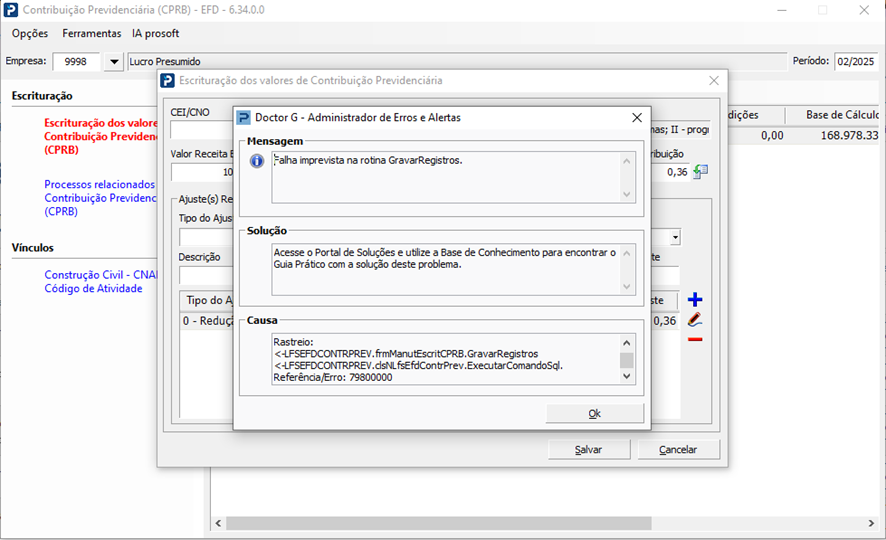Screen dimensions: 886x540
Task: Click the Escrituração dialog title icon
Action: [x=167, y=81]
